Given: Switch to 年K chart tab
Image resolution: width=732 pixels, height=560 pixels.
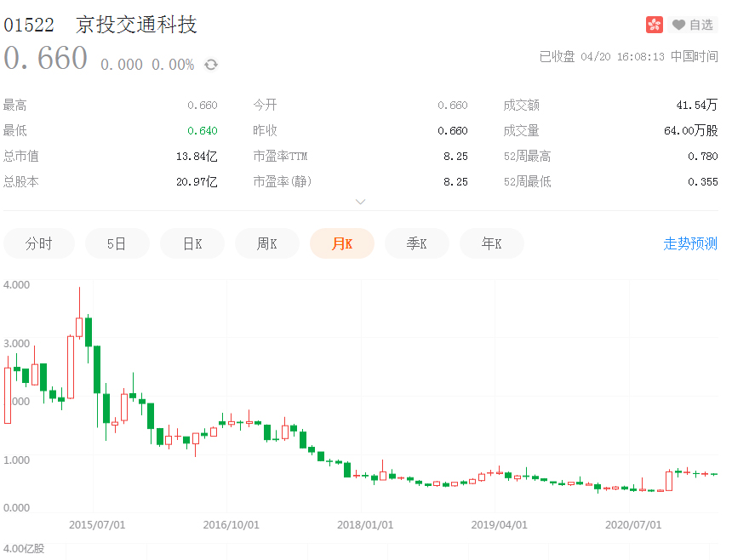Looking at the screenshot, I should 492,243.
